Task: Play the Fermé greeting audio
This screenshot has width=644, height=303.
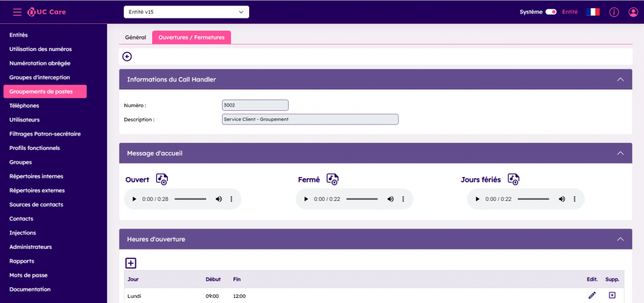Action: [x=306, y=199]
